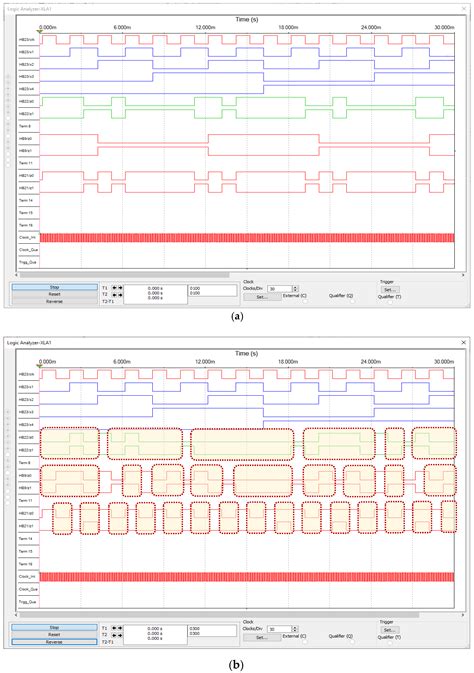This screenshot has width=474, height=673.
Task: Click scroll-left arrow in lower analyzer
Action: [x=18, y=615]
